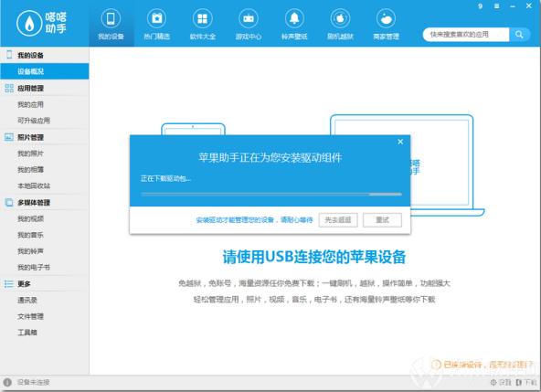Image resolution: width=541 pixels, height=392 pixels.
Task: Click the driver download progress bar
Action: [271, 195]
